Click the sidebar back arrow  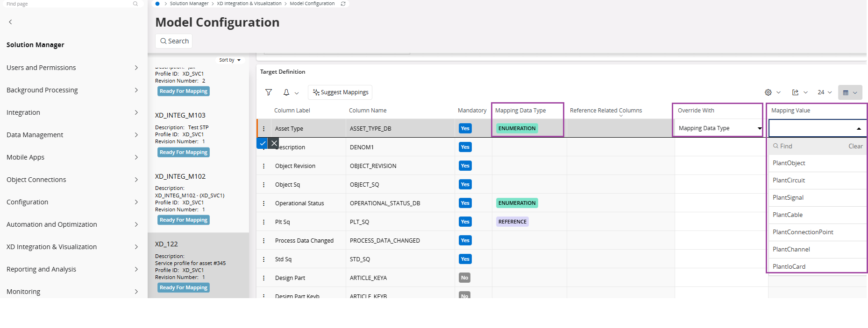click(10, 22)
